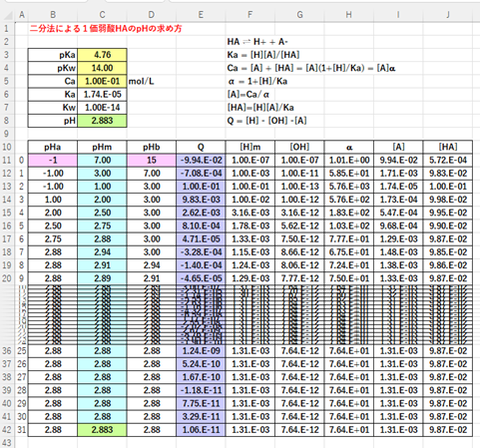
Task: Click alpha value 5.85.E+01
Action: [349, 173]
